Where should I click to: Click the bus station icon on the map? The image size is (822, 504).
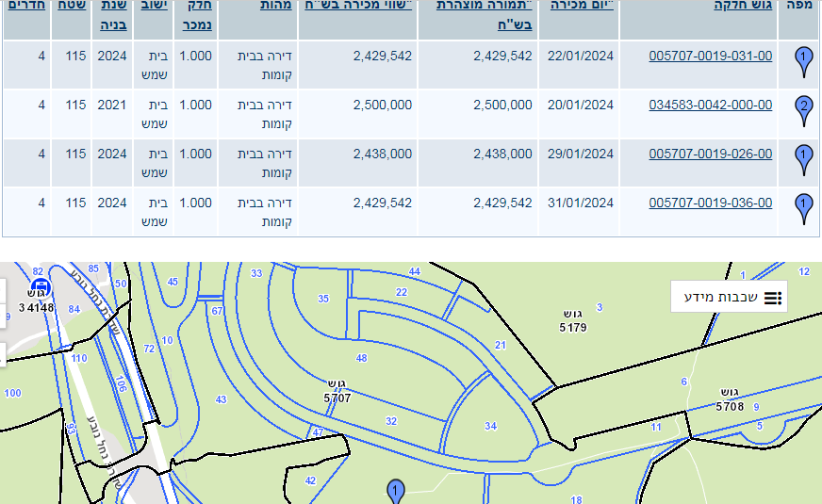click(x=41, y=287)
